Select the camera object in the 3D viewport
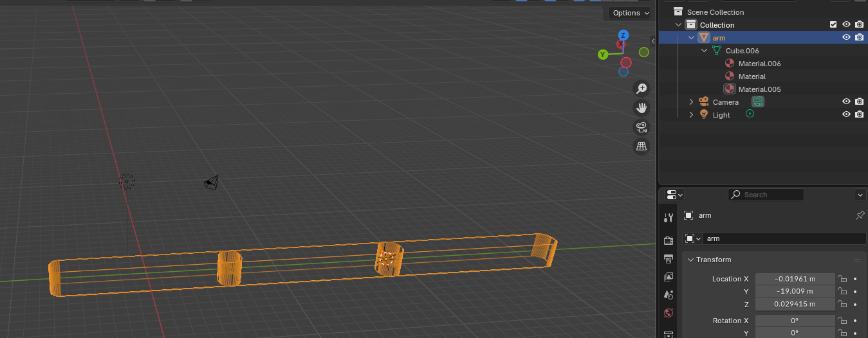 pyautogui.click(x=211, y=183)
